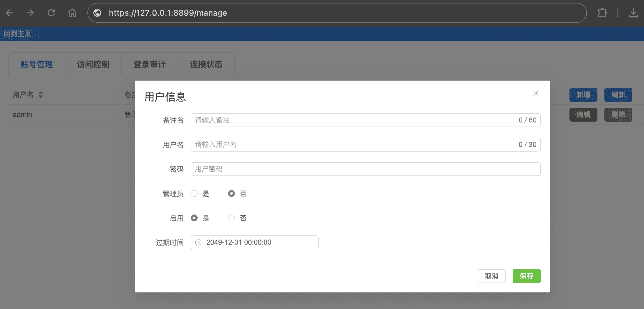The width and height of the screenshot is (644, 309).
Task: Click the 用户信息 dialog title
Action: click(x=165, y=97)
